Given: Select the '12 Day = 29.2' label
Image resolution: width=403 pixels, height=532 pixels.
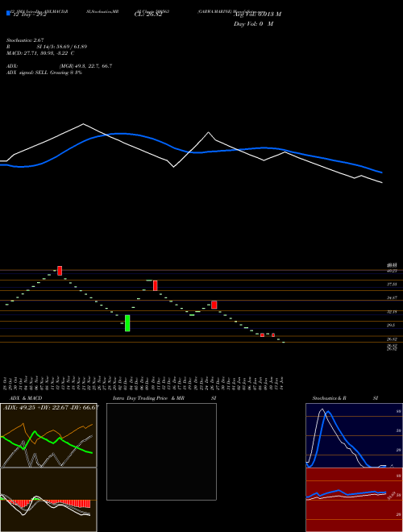Looking at the screenshot, I should 28,15.
